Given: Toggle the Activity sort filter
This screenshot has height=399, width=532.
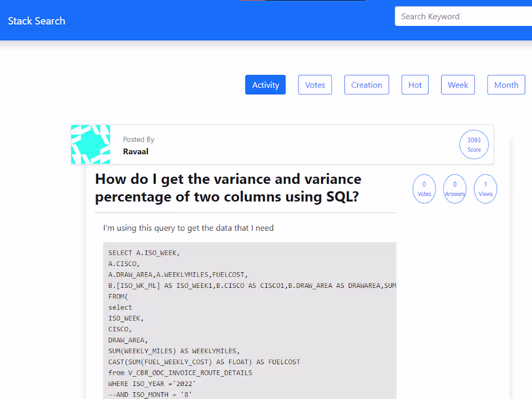Looking at the screenshot, I should click(x=265, y=85).
